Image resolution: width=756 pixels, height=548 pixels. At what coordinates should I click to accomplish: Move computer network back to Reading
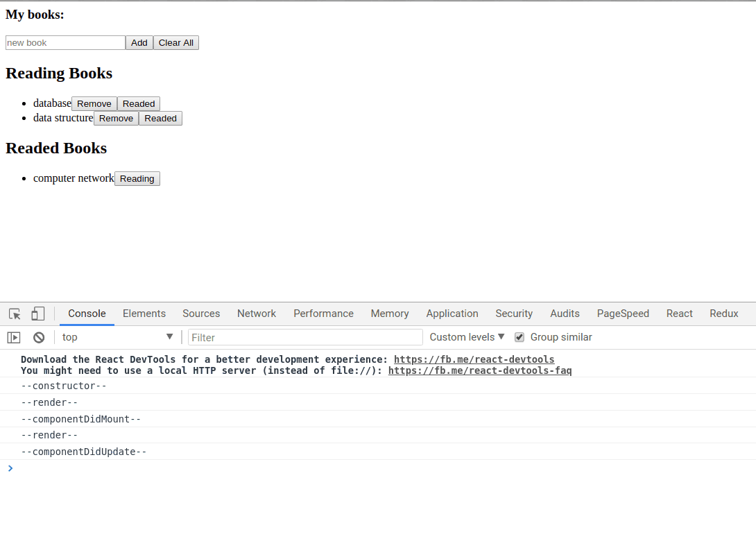[x=137, y=179]
